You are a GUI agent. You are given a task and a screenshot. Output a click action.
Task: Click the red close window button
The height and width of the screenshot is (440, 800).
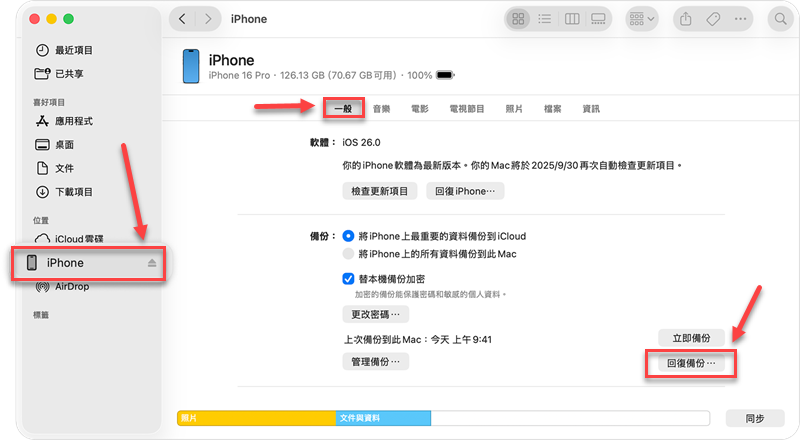pyautogui.click(x=34, y=19)
